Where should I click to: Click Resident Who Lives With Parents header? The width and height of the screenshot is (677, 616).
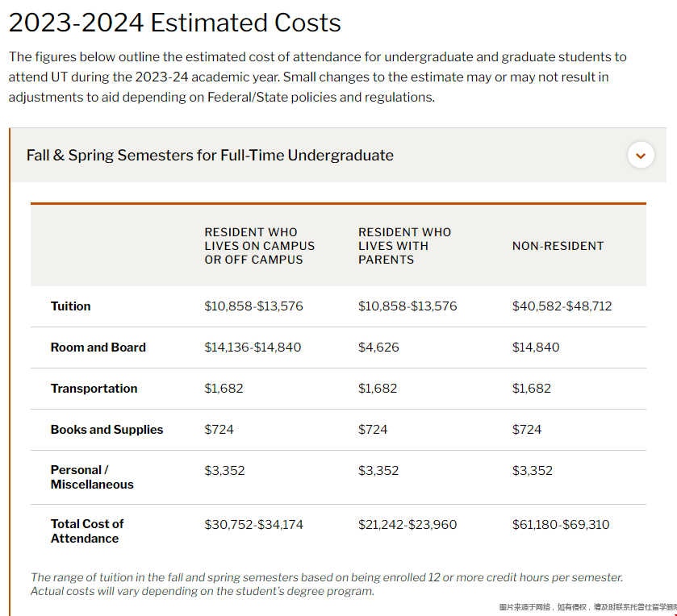pyautogui.click(x=404, y=246)
